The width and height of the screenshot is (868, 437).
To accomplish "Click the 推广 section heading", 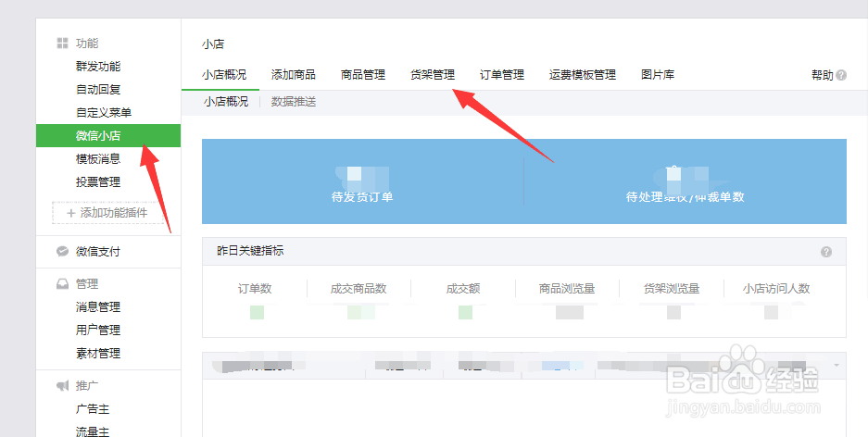I will coord(87,385).
